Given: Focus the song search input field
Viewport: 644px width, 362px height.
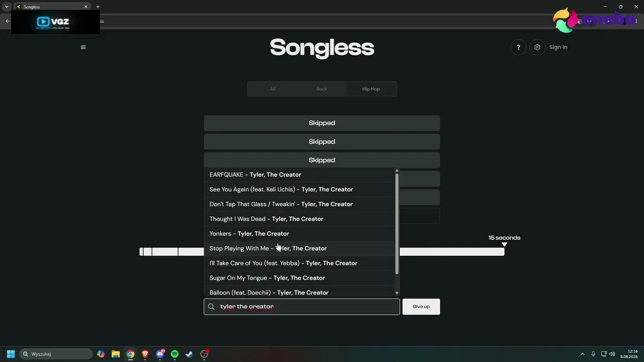Looking at the screenshot, I should pos(302,307).
